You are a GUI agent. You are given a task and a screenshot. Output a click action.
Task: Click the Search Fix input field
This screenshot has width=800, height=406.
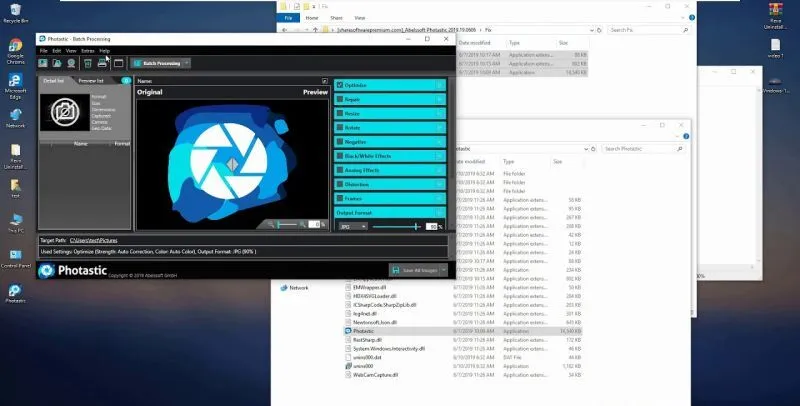point(648,30)
